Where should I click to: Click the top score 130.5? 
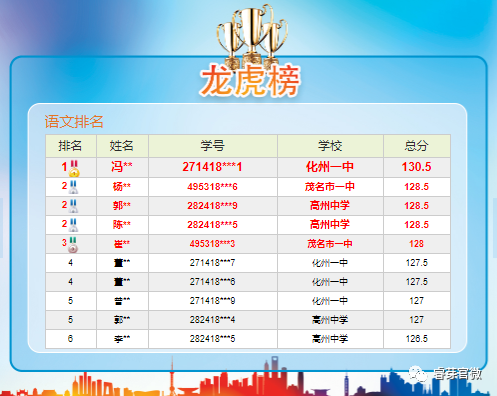[x=416, y=167]
